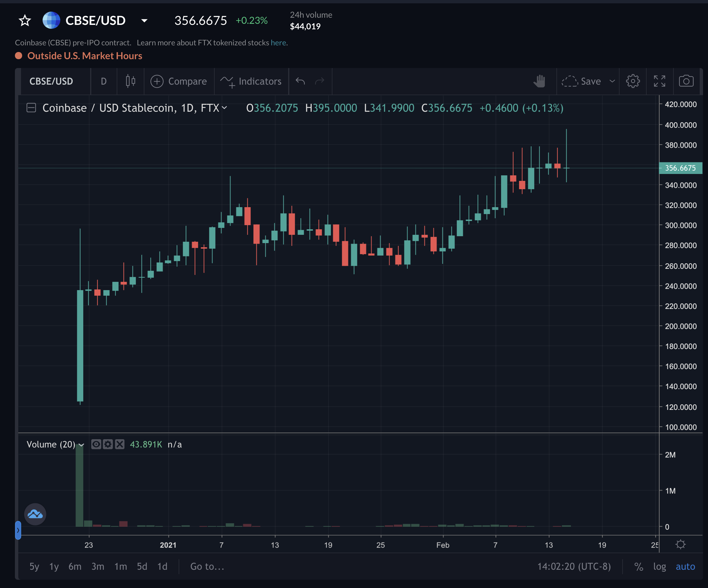Take a chart snapshot with the camera icon

click(686, 81)
